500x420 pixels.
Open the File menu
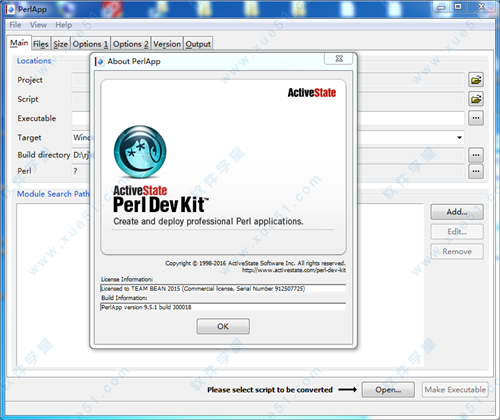click(x=15, y=25)
